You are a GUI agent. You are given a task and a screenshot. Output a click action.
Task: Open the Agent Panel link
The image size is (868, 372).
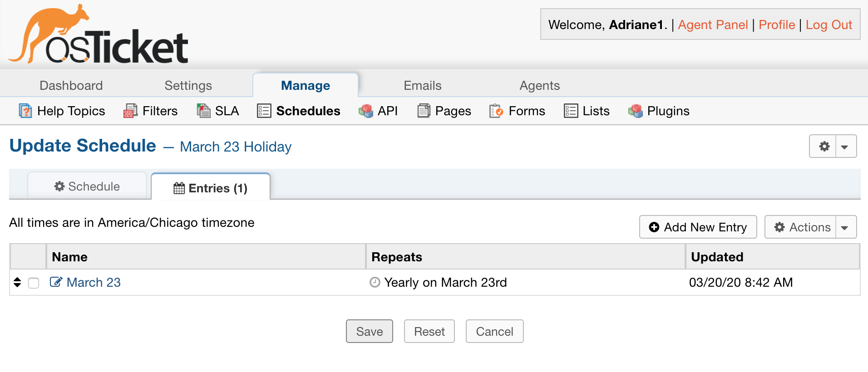[713, 24]
